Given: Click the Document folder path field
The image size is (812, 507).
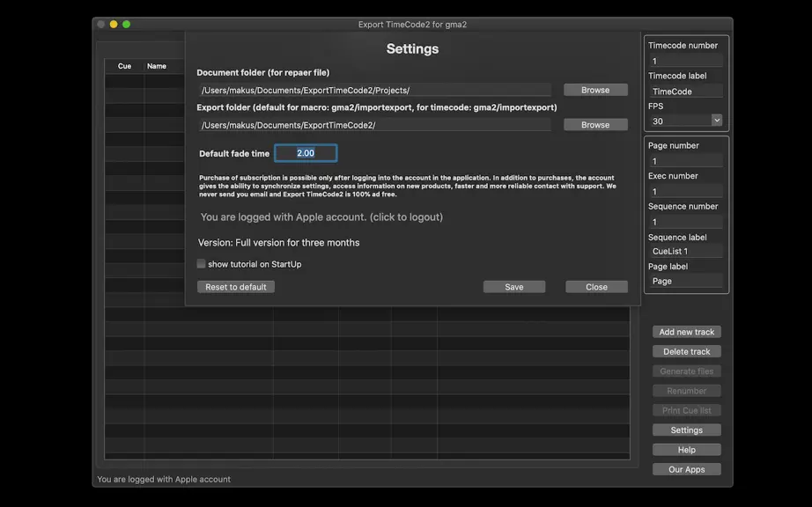Looking at the screenshot, I should 375,90.
